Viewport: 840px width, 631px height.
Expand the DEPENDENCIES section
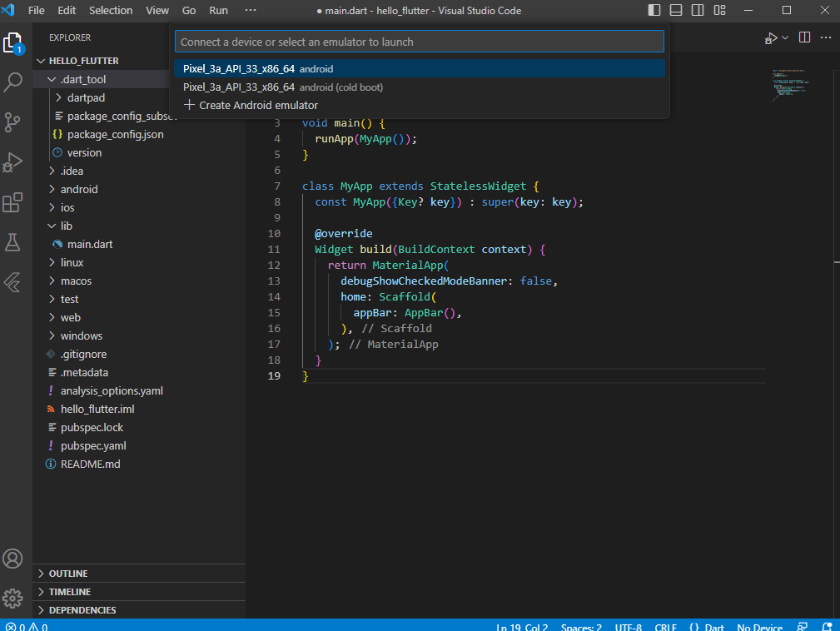click(139, 609)
